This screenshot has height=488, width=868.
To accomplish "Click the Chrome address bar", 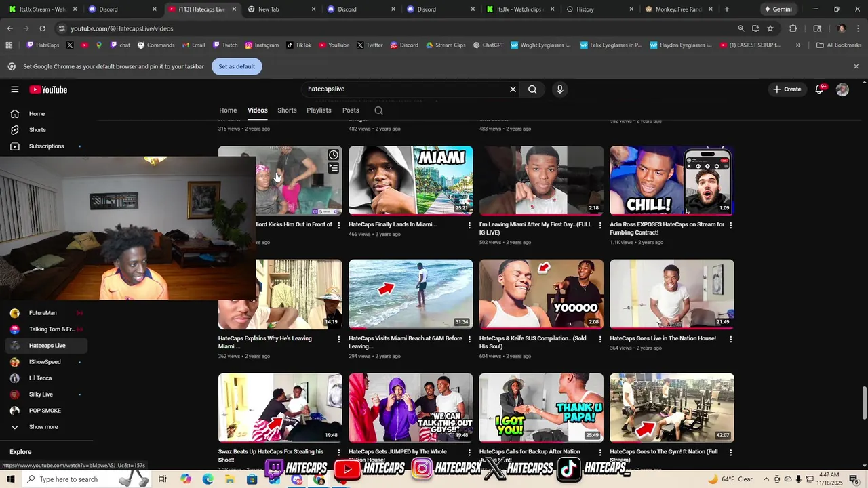I will [x=400, y=28].
